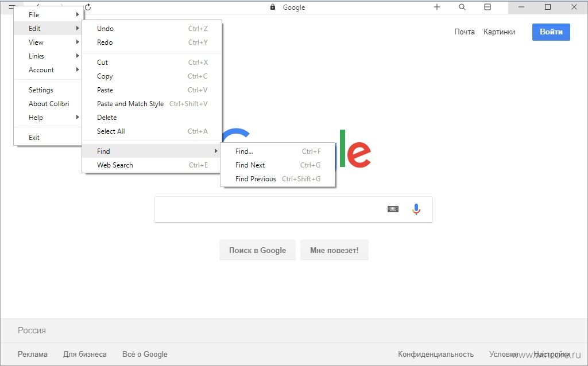Open the on-screen keyboard icon in the search box
The height and width of the screenshot is (366, 588).
click(x=393, y=209)
